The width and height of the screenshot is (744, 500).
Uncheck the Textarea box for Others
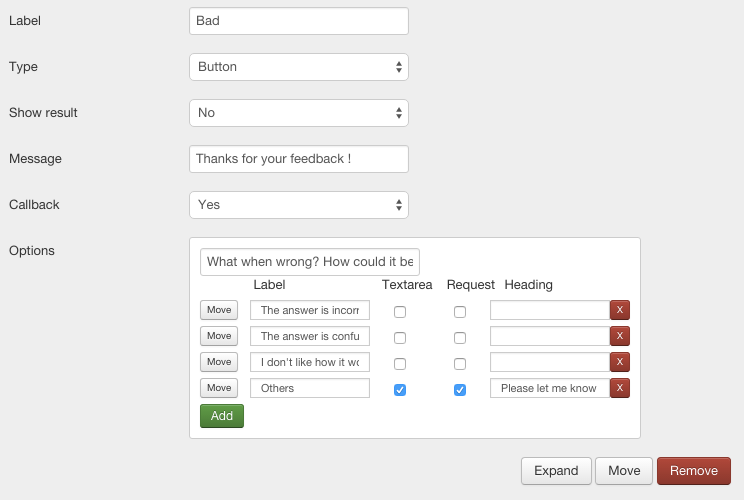click(x=400, y=390)
